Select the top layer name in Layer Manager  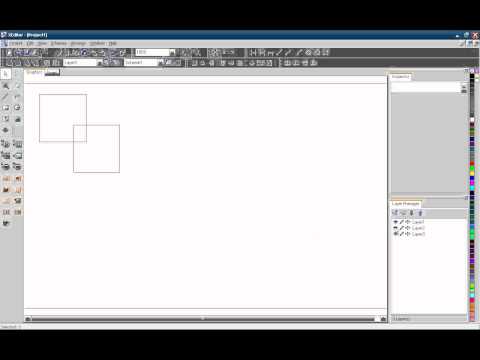418,222
